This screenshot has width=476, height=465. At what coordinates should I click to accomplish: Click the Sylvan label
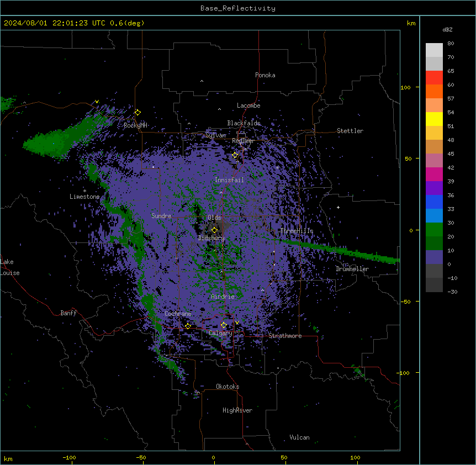(216, 135)
